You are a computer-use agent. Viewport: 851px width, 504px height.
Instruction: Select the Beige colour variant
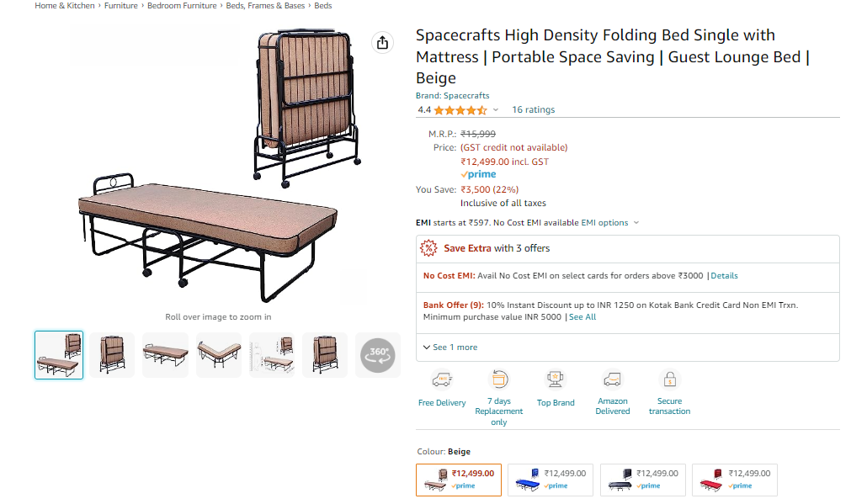[x=459, y=480]
